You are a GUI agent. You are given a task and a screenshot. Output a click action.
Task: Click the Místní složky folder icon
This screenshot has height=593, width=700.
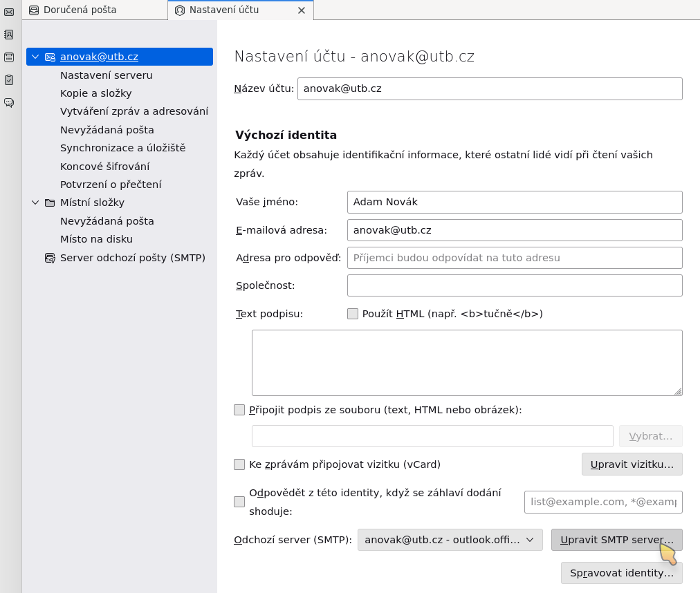click(50, 203)
